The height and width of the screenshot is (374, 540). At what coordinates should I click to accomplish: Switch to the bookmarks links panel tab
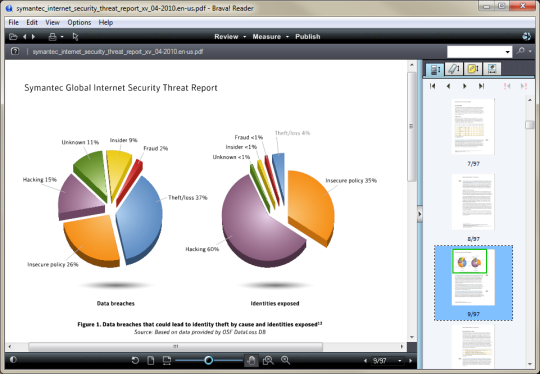[473, 69]
